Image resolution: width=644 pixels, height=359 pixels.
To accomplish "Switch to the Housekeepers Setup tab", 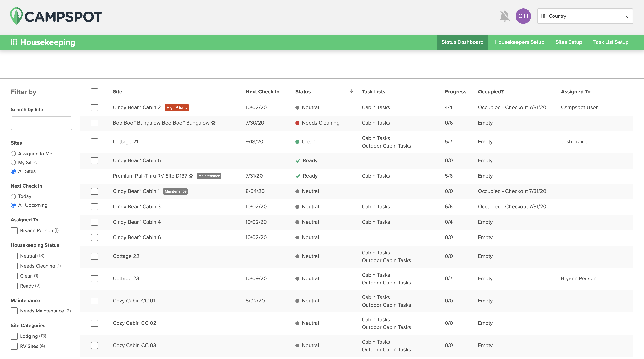I will click(x=519, y=42).
